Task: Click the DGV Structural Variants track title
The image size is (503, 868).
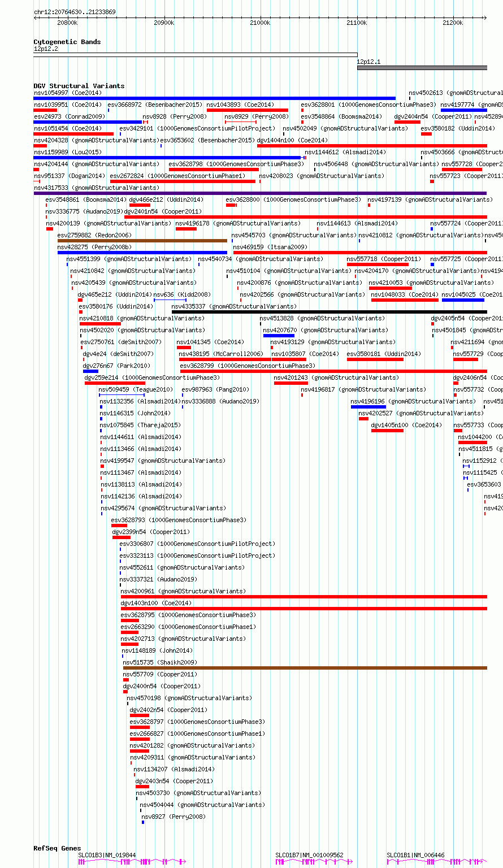Action: click(x=79, y=86)
